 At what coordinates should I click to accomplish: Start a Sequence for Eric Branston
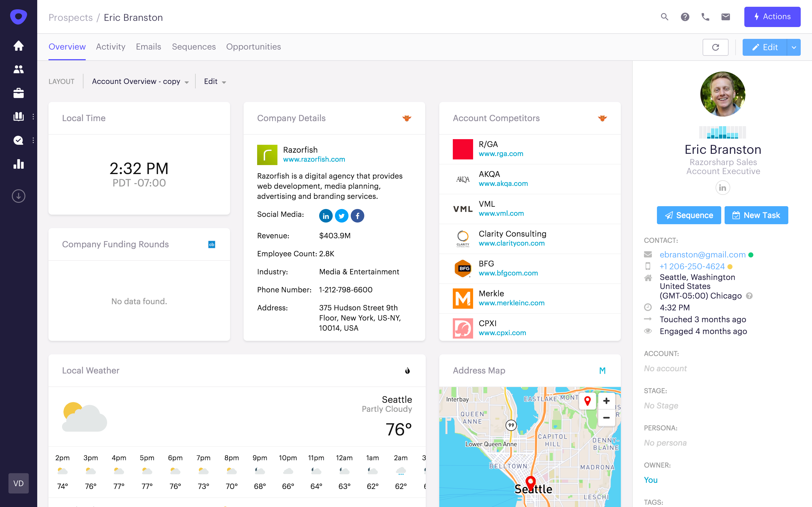(x=689, y=215)
